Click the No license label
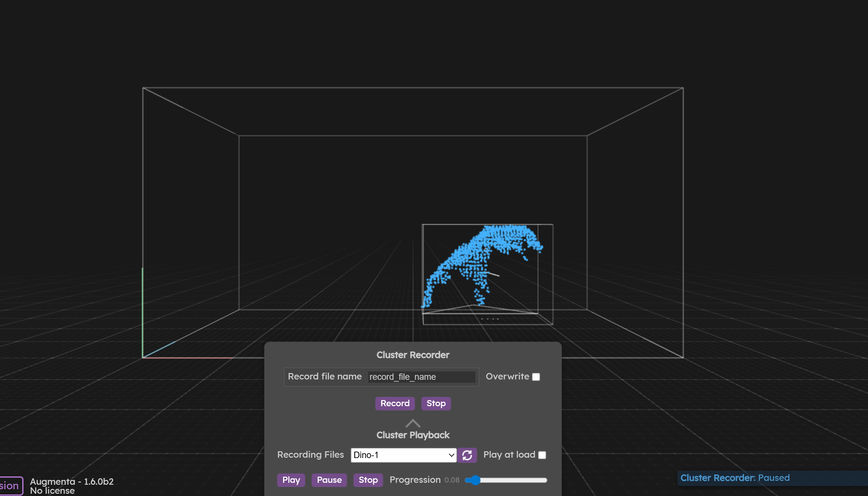Viewport: 868px width, 496px height. [52, 491]
